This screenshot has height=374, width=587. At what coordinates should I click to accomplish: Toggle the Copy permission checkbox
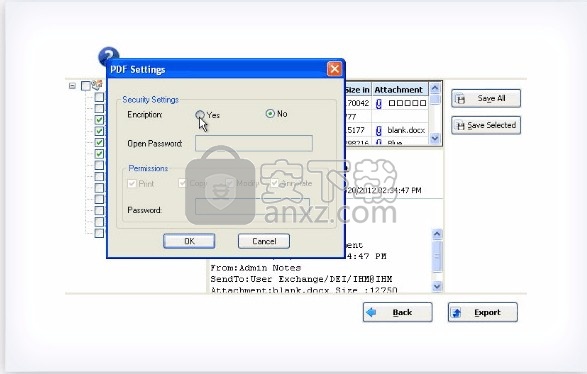183,183
